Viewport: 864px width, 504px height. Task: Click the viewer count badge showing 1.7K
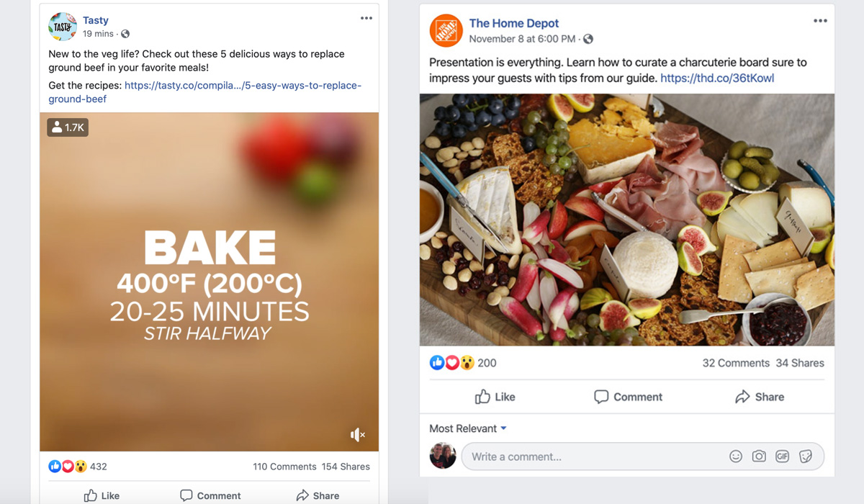68,127
